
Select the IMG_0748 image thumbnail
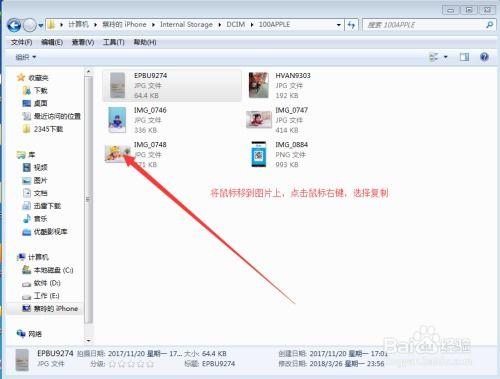(x=117, y=154)
